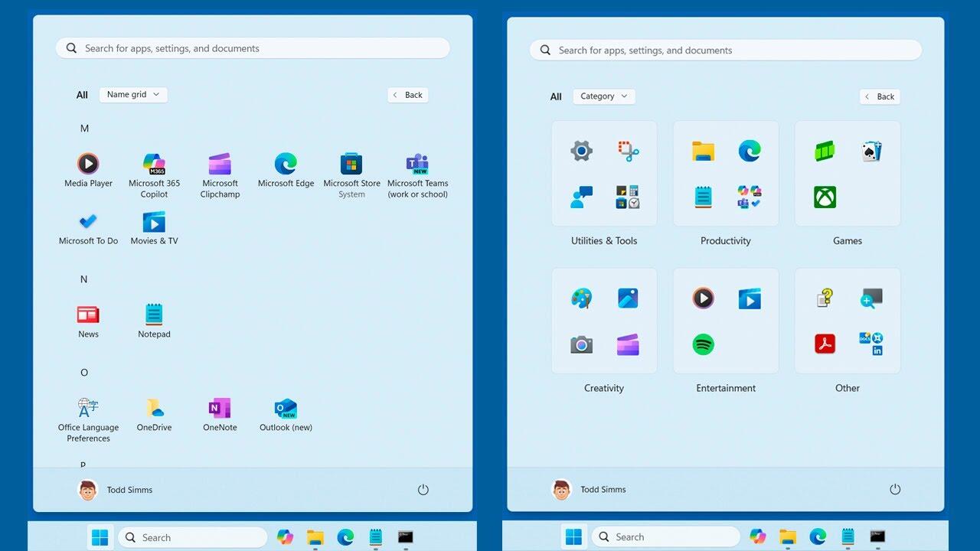The height and width of the screenshot is (551, 980).
Task: Open Microsoft To Do
Action: [x=88, y=228]
